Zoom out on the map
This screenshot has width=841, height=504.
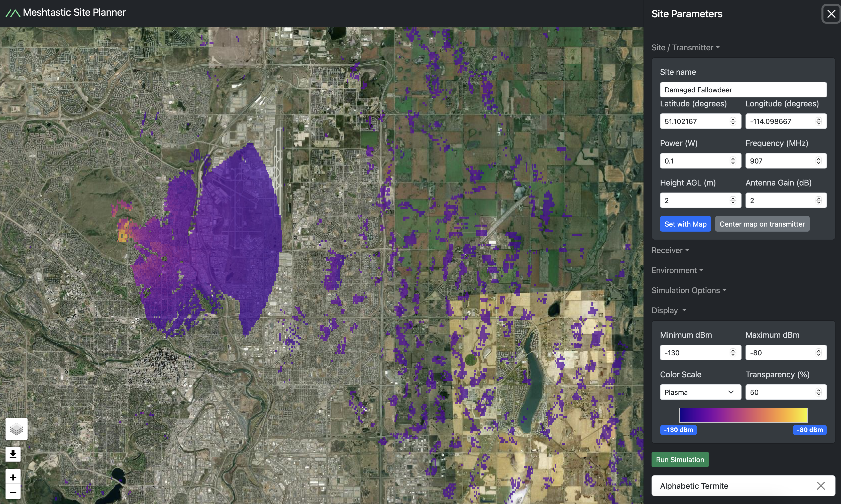coord(13,492)
